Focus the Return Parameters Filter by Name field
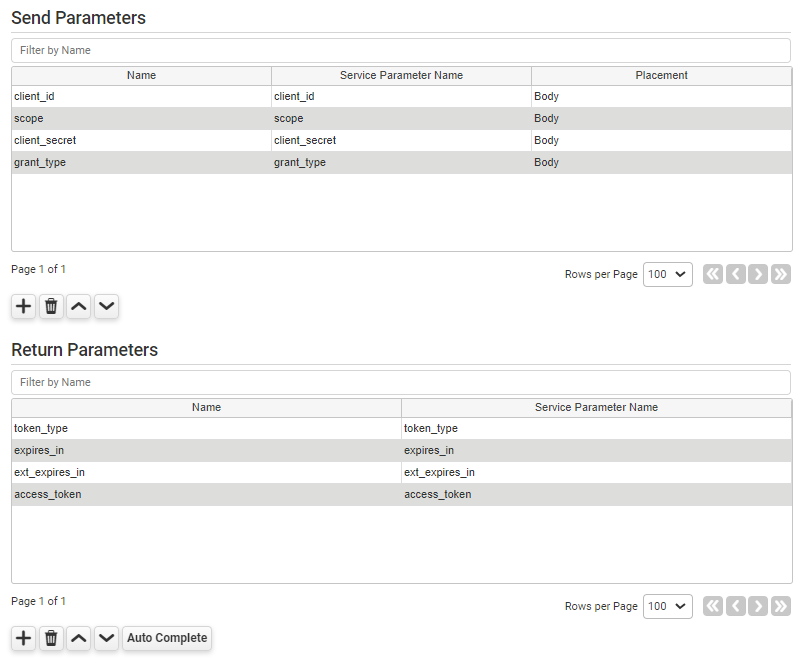Viewport: 807px width, 672px height. (x=401, y=382)
